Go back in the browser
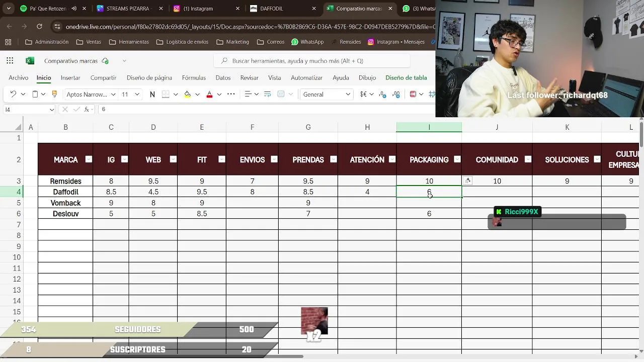The height and width of the screenshot is (362, 644). [x=10, y=26]
